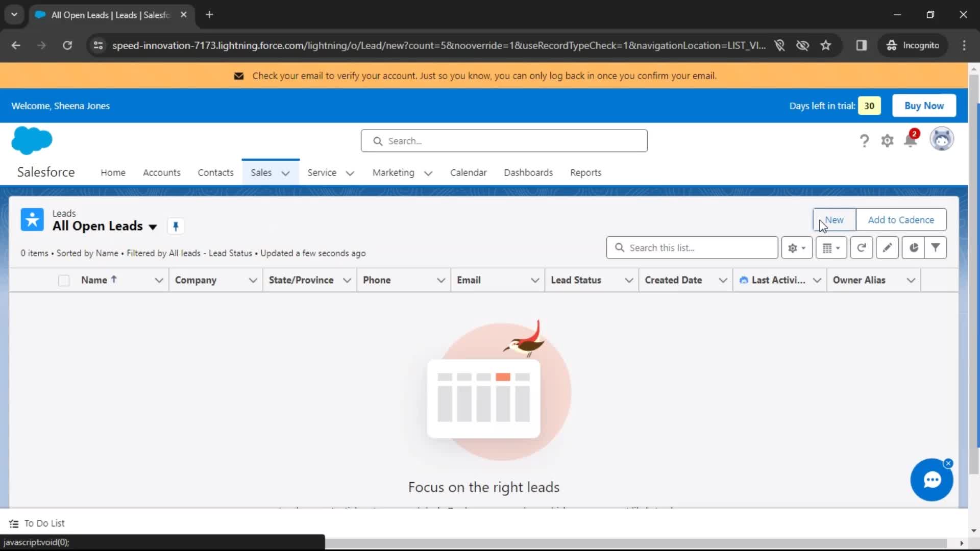Click the browser reload button
The width and height of the screenshot is (980, 551).
pyautogui.click(x=67, y=45)
